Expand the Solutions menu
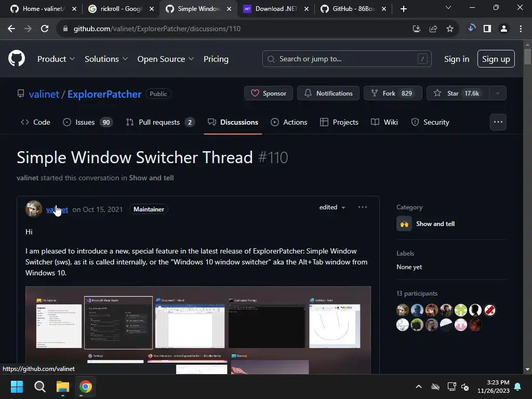Image resolution: width=532 pixels, height=399 pixels. click(106, 59)
